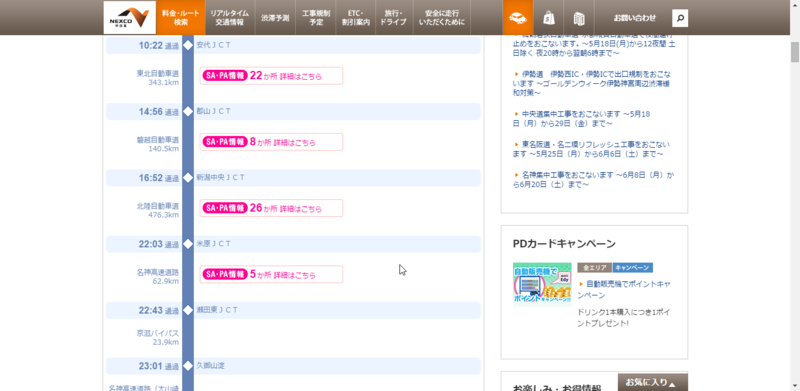Expand the お気に入り panel
Image resolution: width=800 pixels, height=391 pixels.
[653, 382]
